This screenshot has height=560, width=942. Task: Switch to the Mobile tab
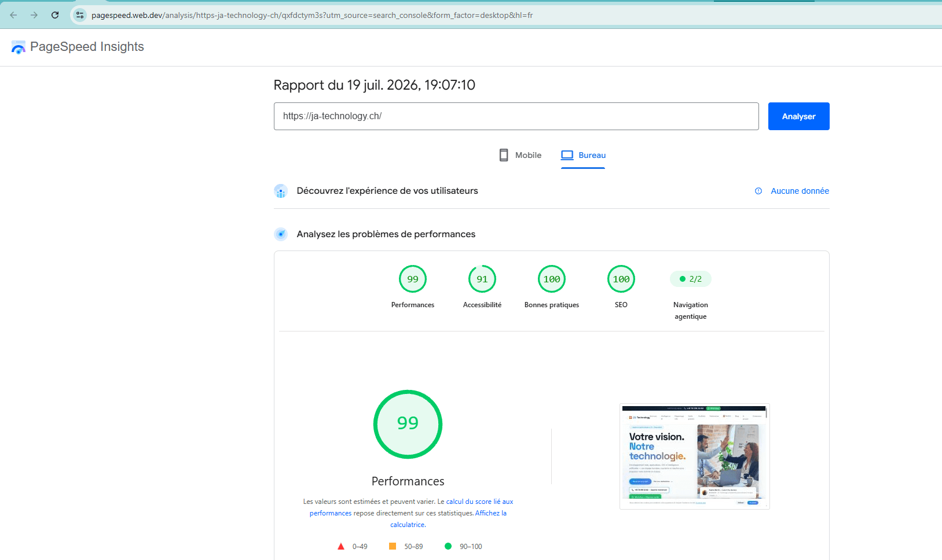click(520, 155)
